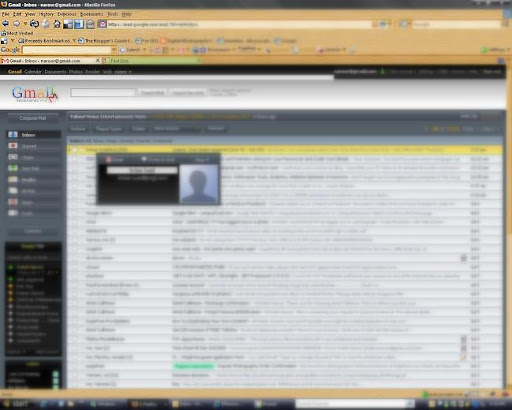Screen dimensions: 512x410
Task: Click the Windows Start button
Action: [16, 404]
